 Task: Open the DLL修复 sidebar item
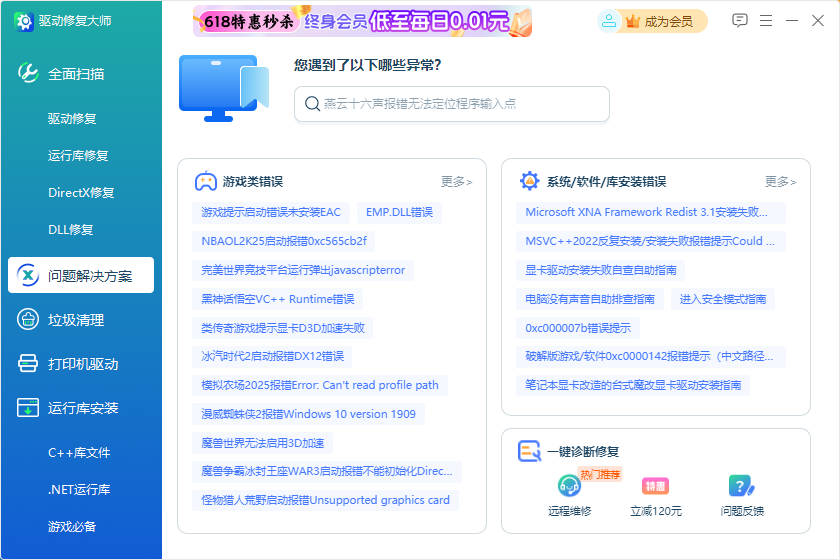point(70,229)
